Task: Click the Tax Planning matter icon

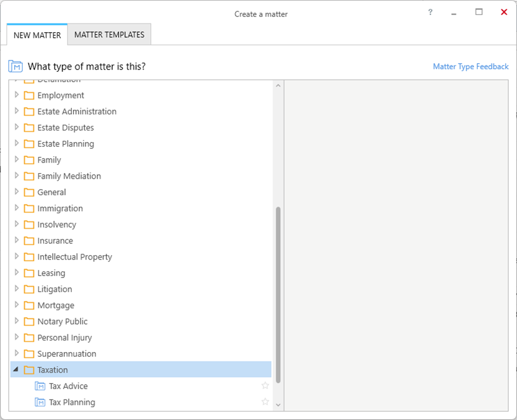Action: 40,403
